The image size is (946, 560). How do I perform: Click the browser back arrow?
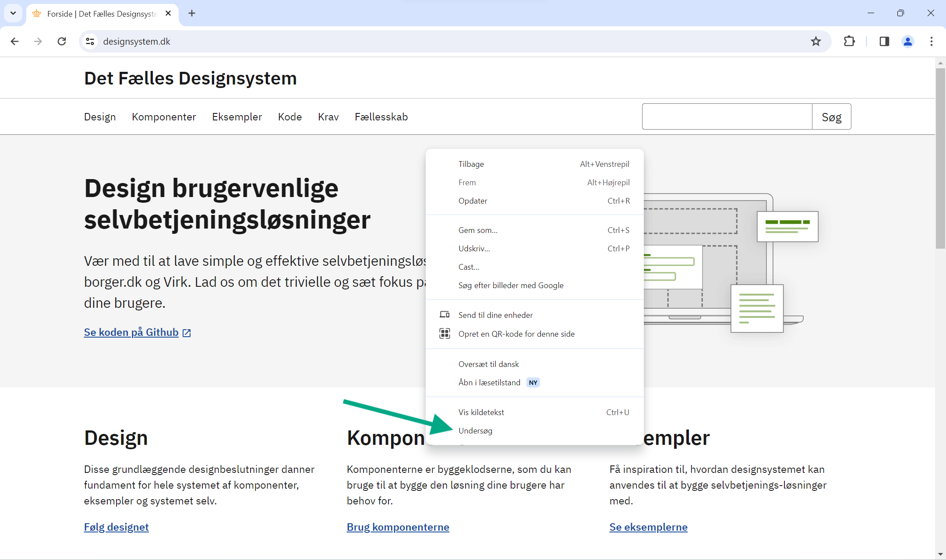(14, 41)
